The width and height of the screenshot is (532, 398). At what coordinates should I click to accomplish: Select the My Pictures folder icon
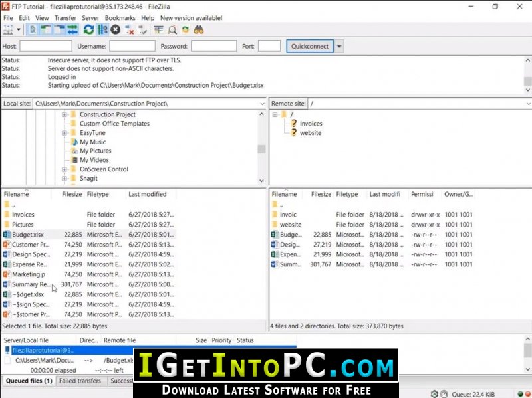74,151
